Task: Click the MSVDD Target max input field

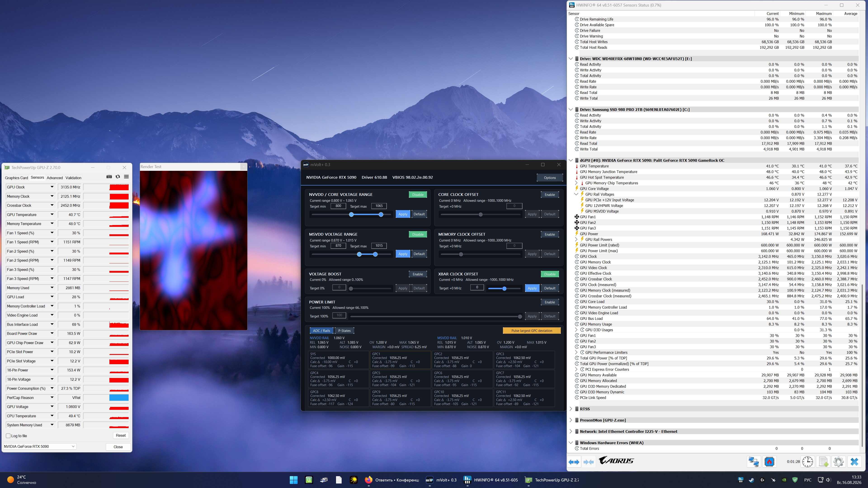Action: (x=379, y=246)
